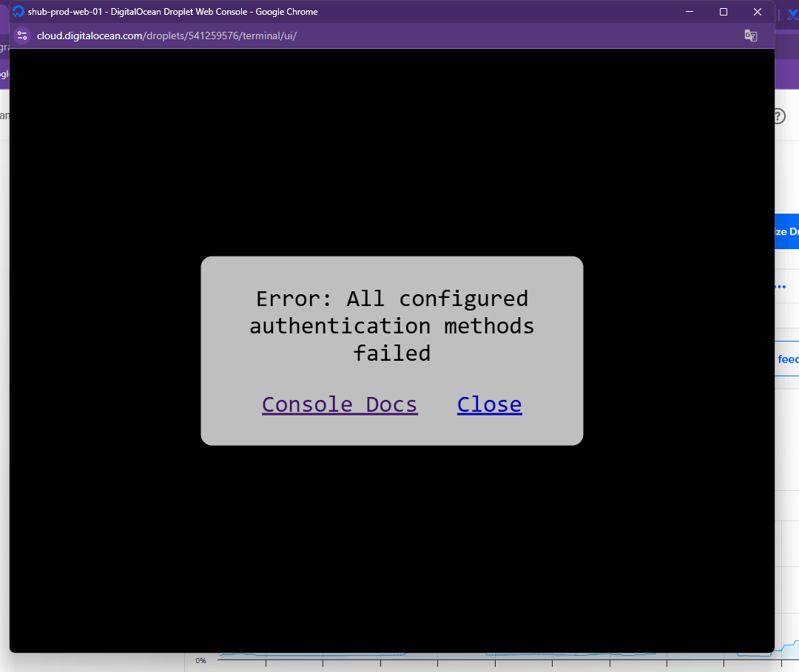
Task: Click the Google Translate icon in address bar
Action: coord(750,35)
